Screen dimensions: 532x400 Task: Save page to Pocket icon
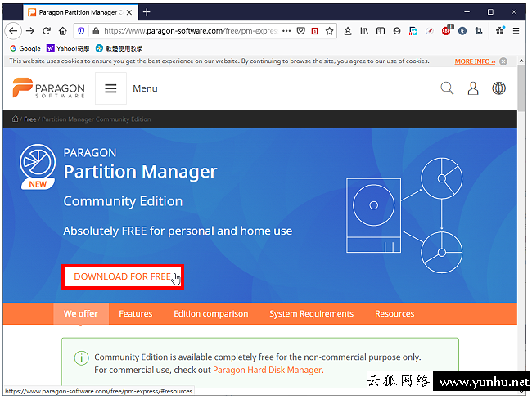pyautogui.click(x=300, y=31)
